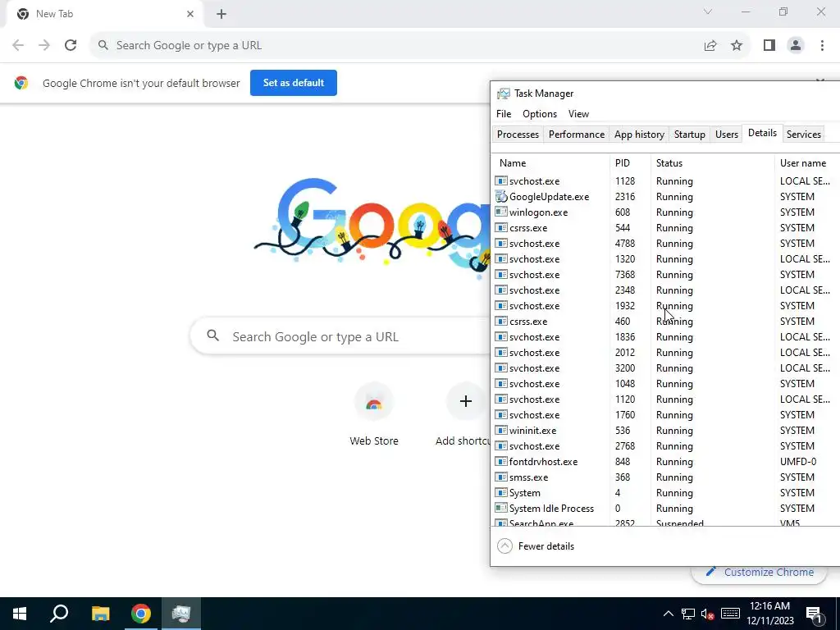Open Task Manager's File menu
The height and width of the screenshot is (630, 840).
pyautogui.click(x=504, y=113)
